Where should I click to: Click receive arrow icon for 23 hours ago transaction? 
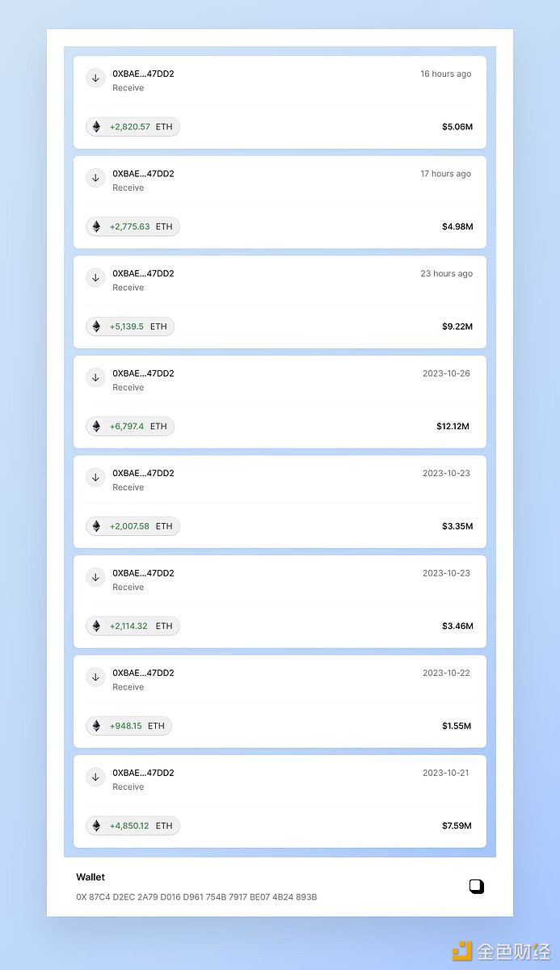point(96,278)
